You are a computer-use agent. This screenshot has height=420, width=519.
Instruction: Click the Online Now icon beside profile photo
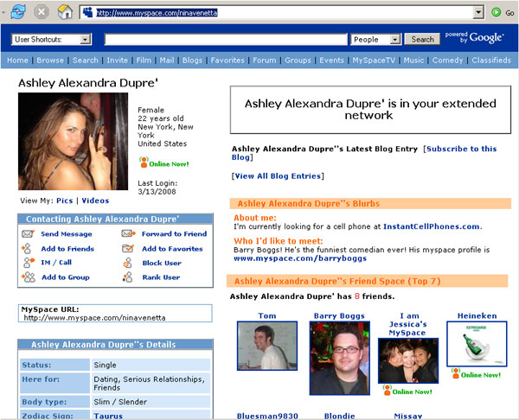tap(144, 162)
